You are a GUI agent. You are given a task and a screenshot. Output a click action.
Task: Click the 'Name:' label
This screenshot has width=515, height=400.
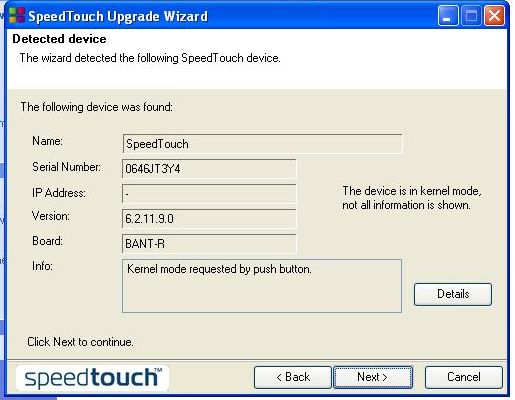click(x=47, y=141)
